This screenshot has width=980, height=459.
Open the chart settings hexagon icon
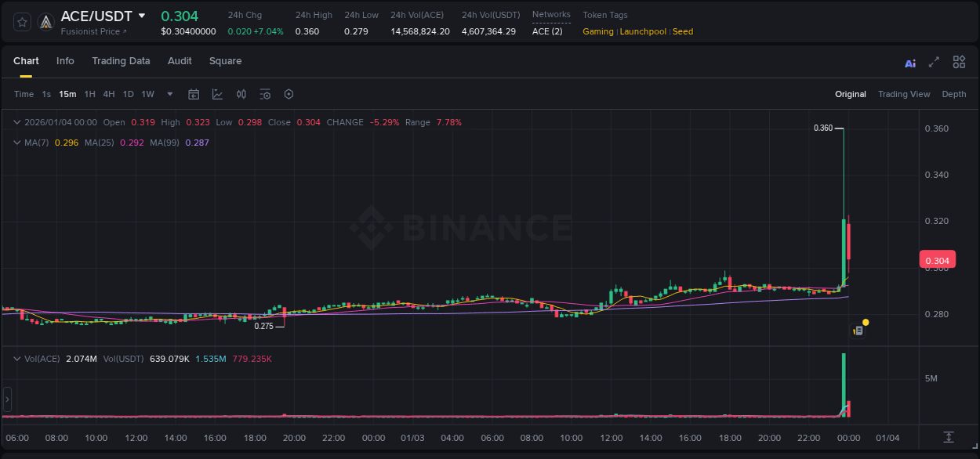click(x=289, y=94)
